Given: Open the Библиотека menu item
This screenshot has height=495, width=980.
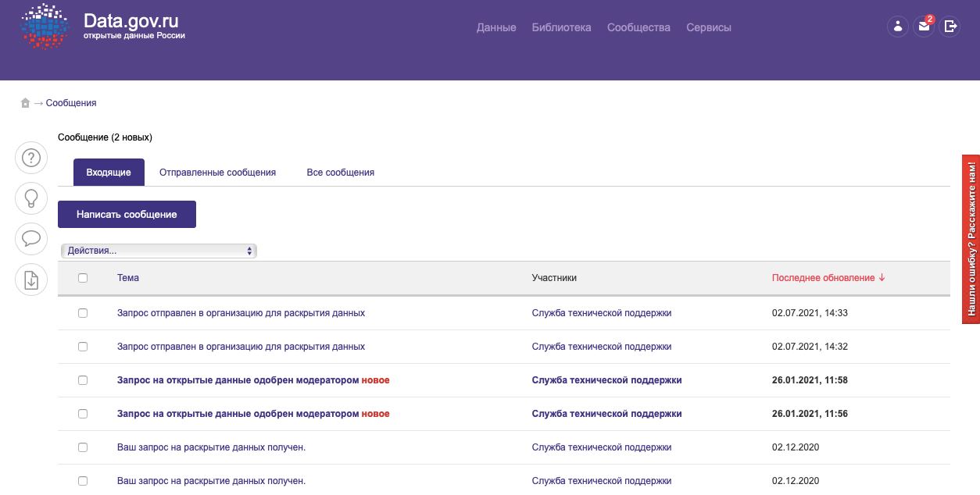Looking at the screenshot, I should pos(561,27).
